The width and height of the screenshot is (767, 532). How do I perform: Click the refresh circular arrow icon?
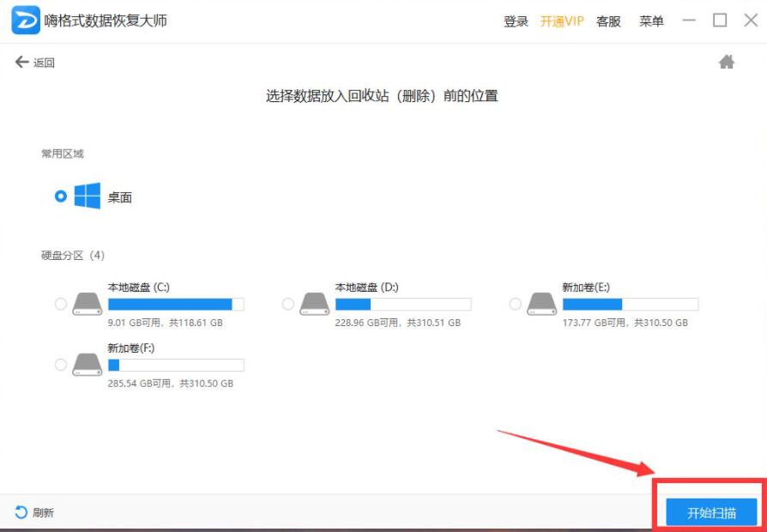click(21, 512)
